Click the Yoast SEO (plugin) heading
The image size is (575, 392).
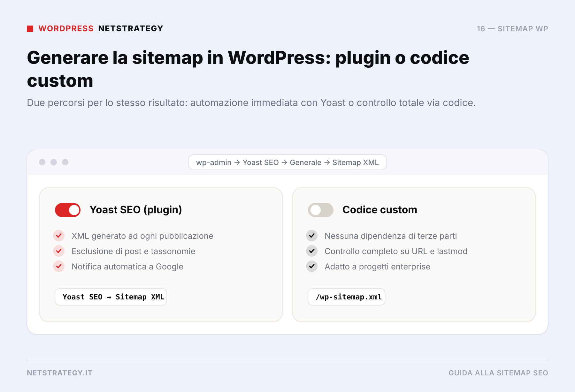coord(136,210)
